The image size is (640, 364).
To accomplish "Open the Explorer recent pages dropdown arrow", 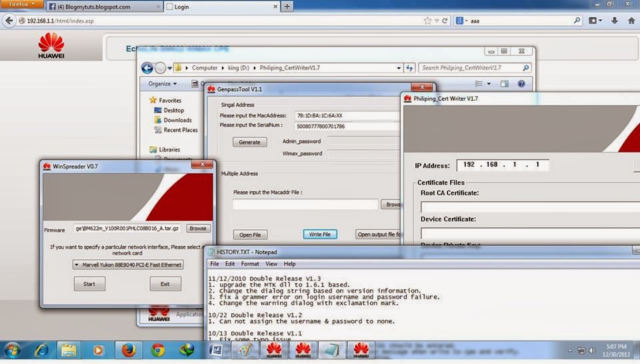I will click(170, 68).
